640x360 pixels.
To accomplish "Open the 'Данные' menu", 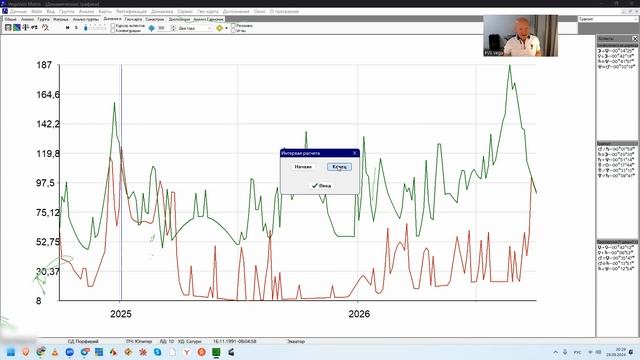I will [18, 11].
